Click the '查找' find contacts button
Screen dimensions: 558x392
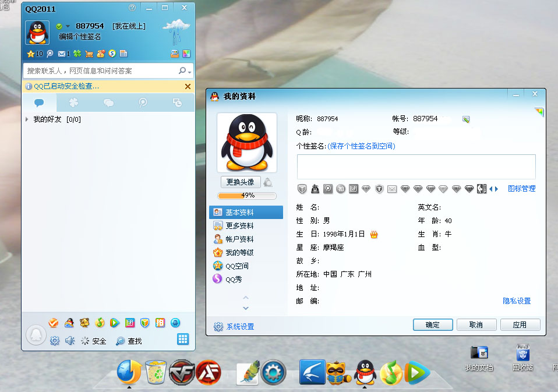[x=129, y=341]
